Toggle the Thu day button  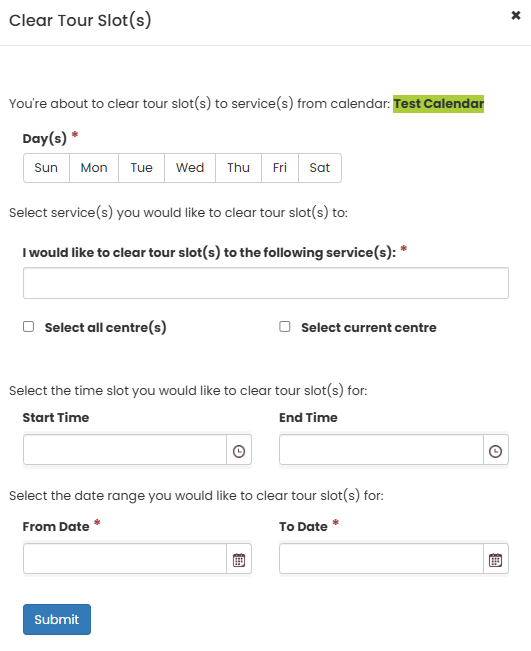tap(238, 168)
